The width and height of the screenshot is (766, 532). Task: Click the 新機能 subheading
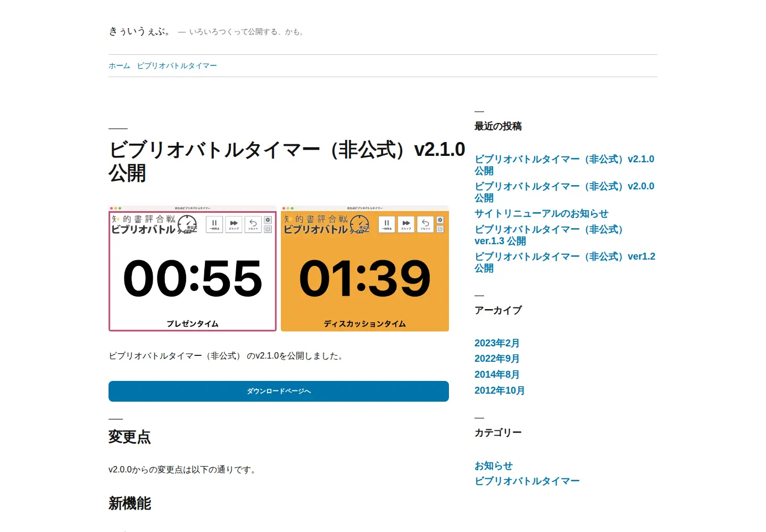130,503
